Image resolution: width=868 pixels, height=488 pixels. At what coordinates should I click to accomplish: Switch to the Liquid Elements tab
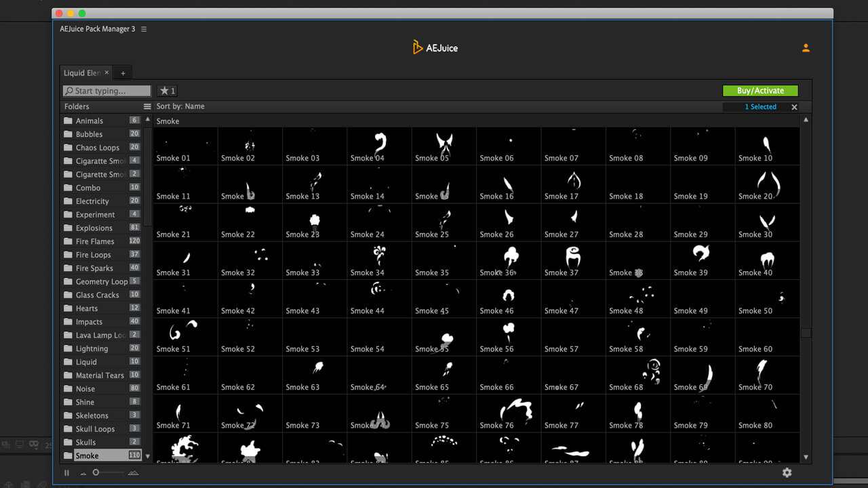pos(81,73)
